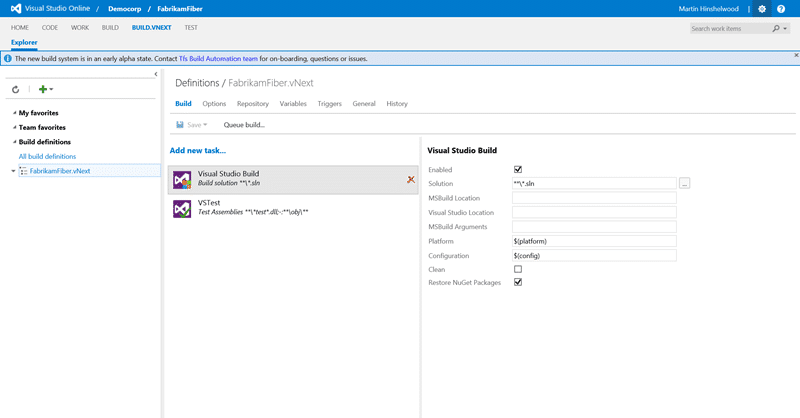Image resolution: width=800 pixels, height=418 pixels.
Task: Select the Build definition tab
Action: pos(183,104)
